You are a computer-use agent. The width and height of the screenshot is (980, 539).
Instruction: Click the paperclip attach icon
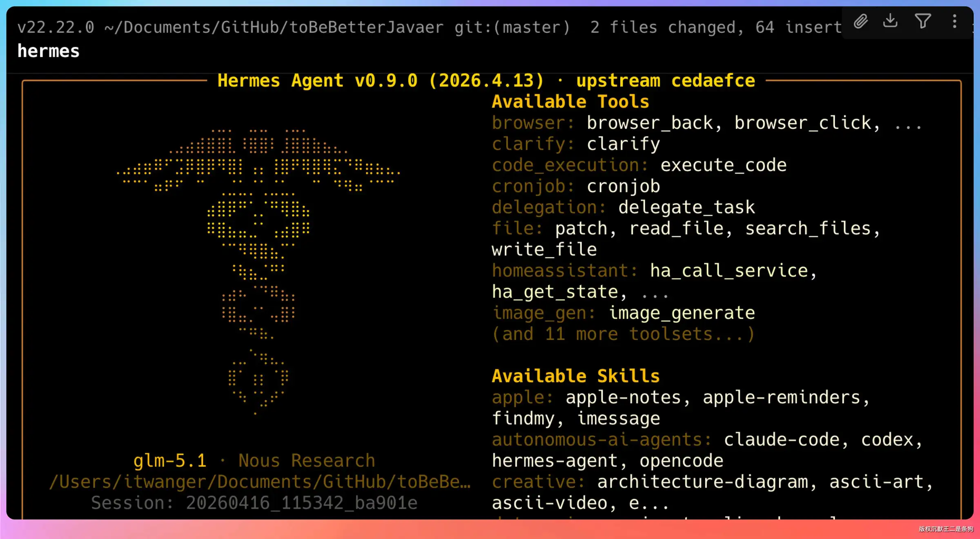pyautogui.click(x=861, y=21)
